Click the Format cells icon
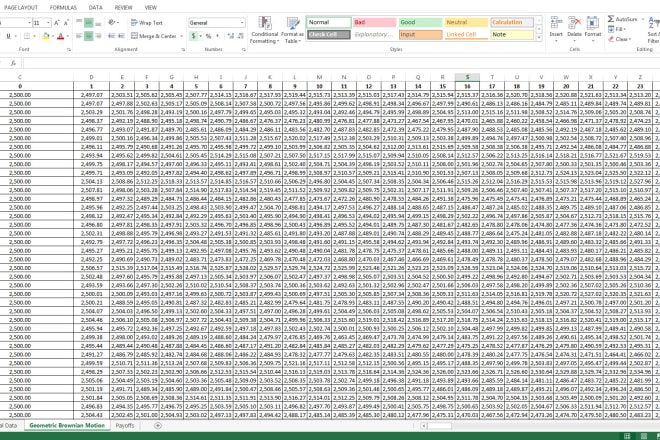 coord(593,22)
